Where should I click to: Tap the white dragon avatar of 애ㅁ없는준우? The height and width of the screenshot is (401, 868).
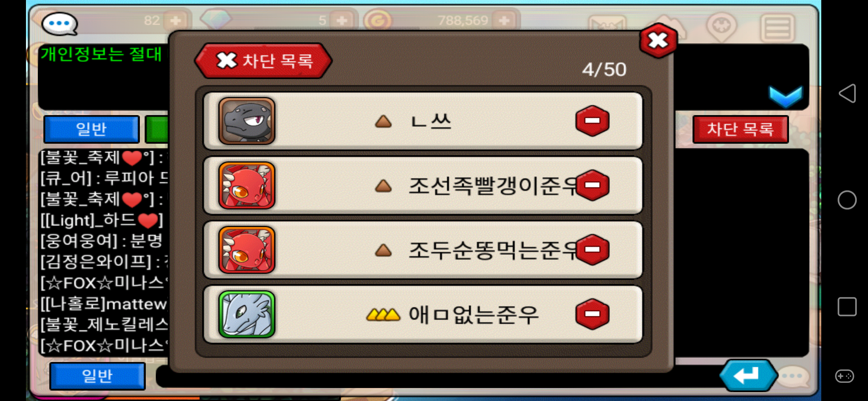pyautogui.click(x=247, y=314)
